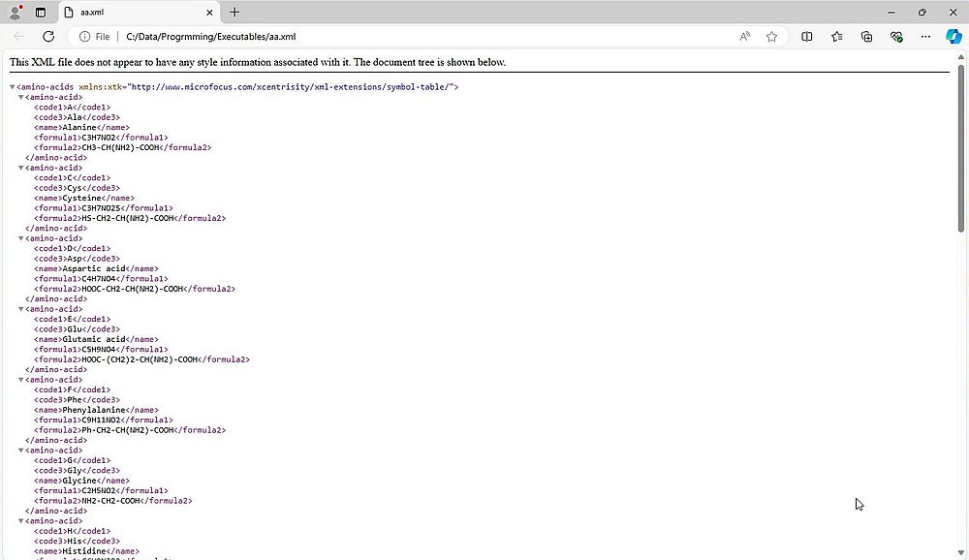The image size is (969, 560).
Task: Click the name Glutamic acid text
Action: coord(94,339)
